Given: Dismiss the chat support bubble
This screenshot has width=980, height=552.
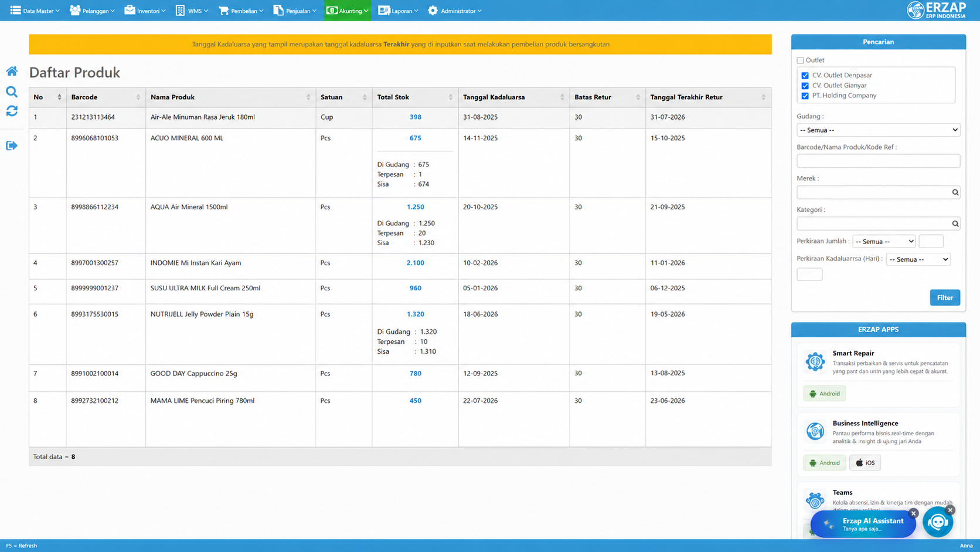Looking at the screenshot, I should pyautogui.click(x=950, y=510).
